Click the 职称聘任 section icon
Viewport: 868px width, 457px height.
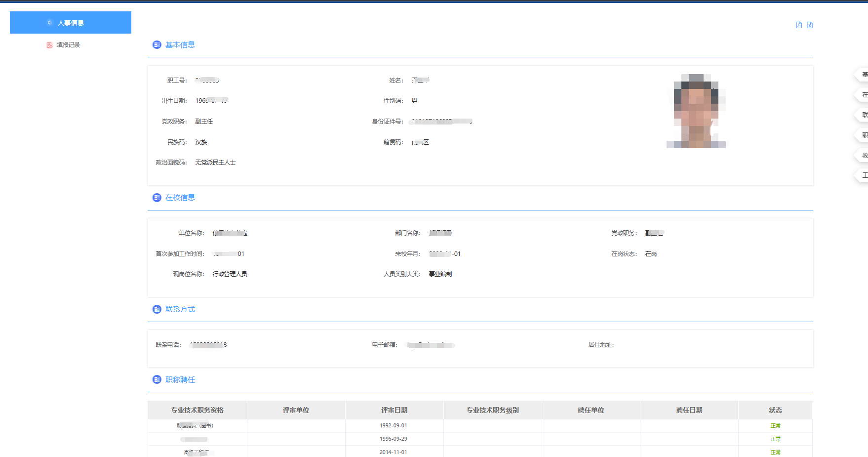pos(157,379)
